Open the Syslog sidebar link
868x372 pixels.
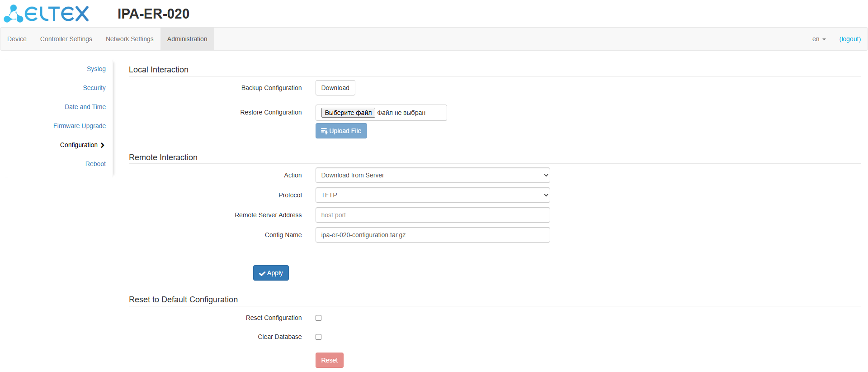96,69
